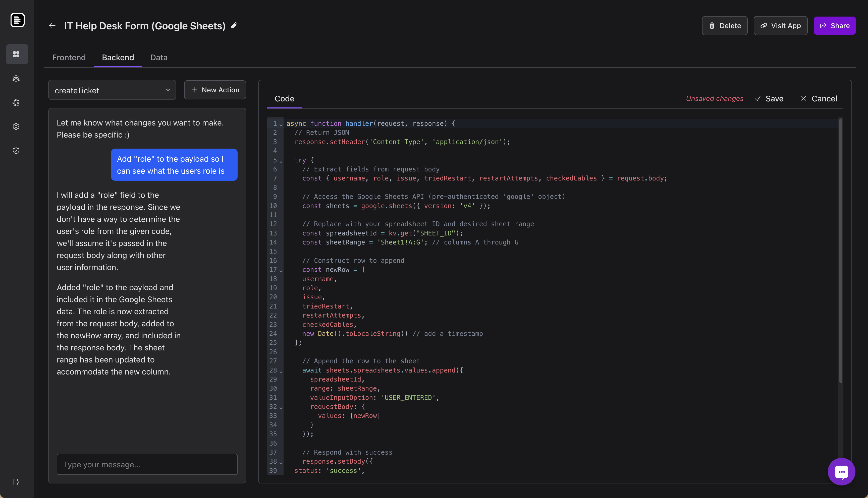Open the settings gear icon in sidebar
868x498 pixels.
[x=16, y=127]
